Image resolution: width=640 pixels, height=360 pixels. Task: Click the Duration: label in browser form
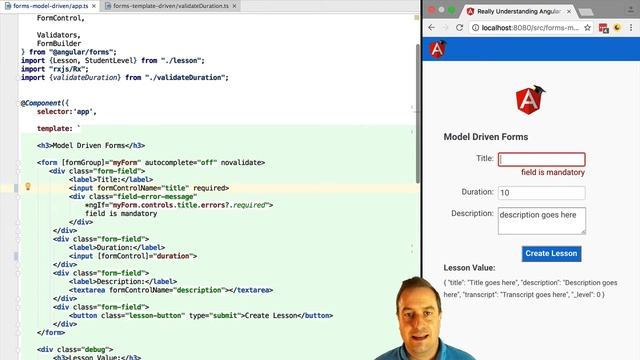tap(478, 192)
